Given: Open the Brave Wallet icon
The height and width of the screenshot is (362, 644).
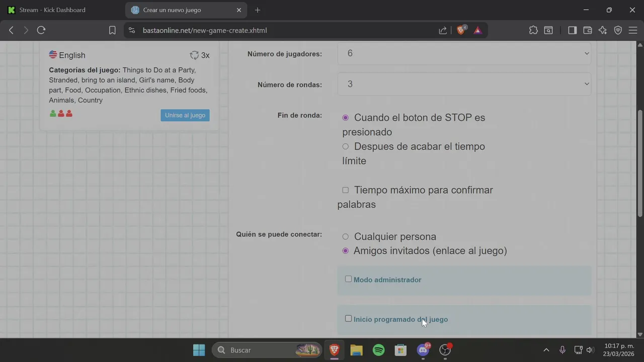Looking at the screenshot, I should [587, 30].
